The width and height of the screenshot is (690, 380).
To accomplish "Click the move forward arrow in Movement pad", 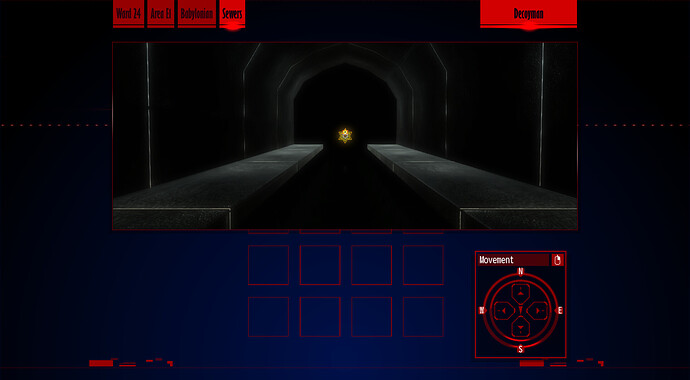I will pyautogui.click(x=521, y=293).
